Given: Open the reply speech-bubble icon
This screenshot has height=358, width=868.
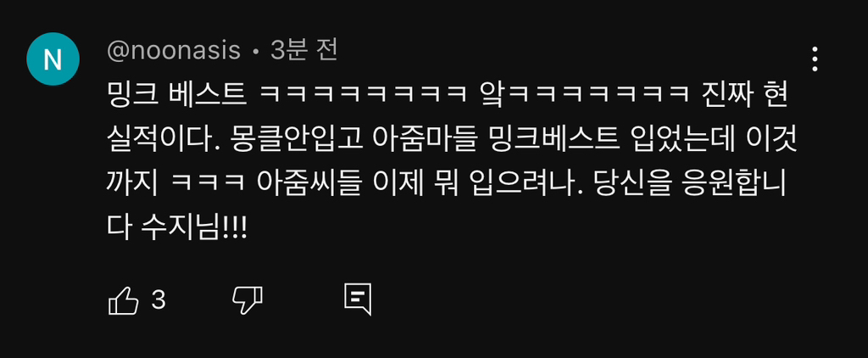Looking at the screenshot, I should tap(358, 300).
